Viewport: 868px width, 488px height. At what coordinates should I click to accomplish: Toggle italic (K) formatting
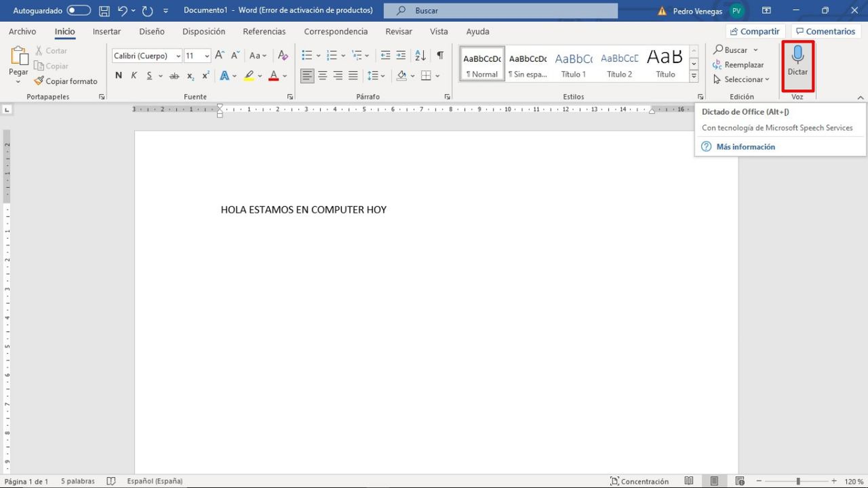click(x=134, y=75)
